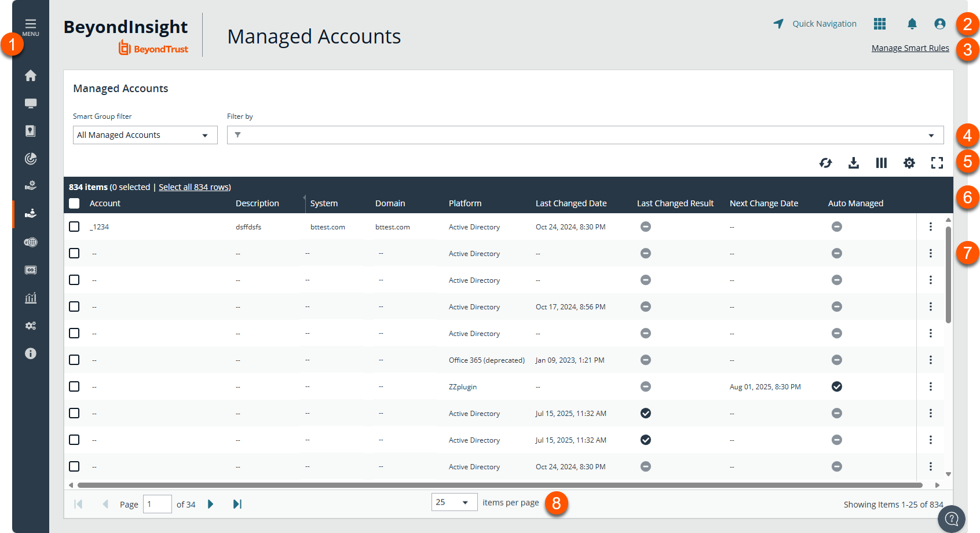
Task: Toggle the select-all header checkbox
Action: pos(74,203)
